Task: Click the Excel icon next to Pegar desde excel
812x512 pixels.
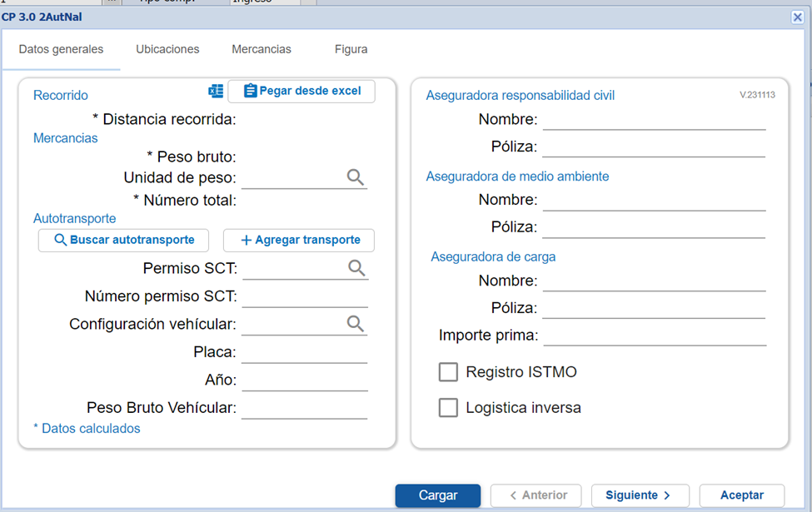Action: point(216,91)
